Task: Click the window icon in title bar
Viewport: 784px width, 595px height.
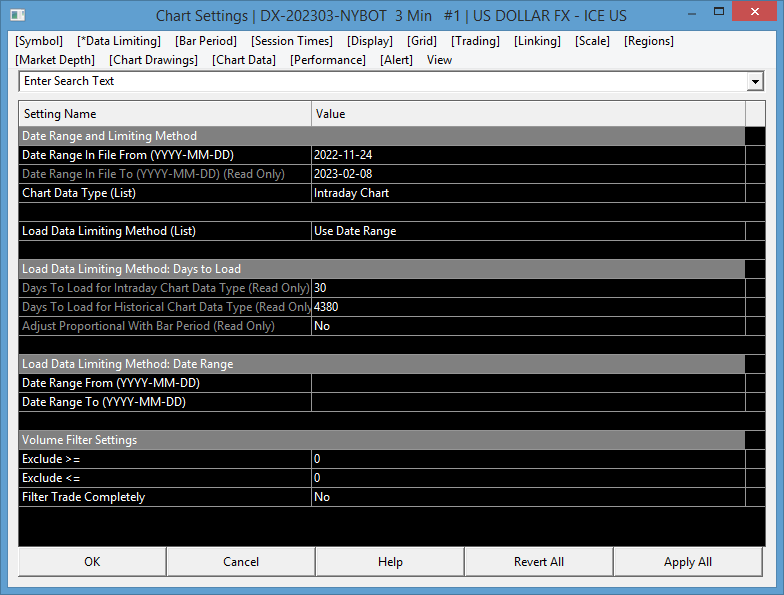Action: (x=17, y=16)
